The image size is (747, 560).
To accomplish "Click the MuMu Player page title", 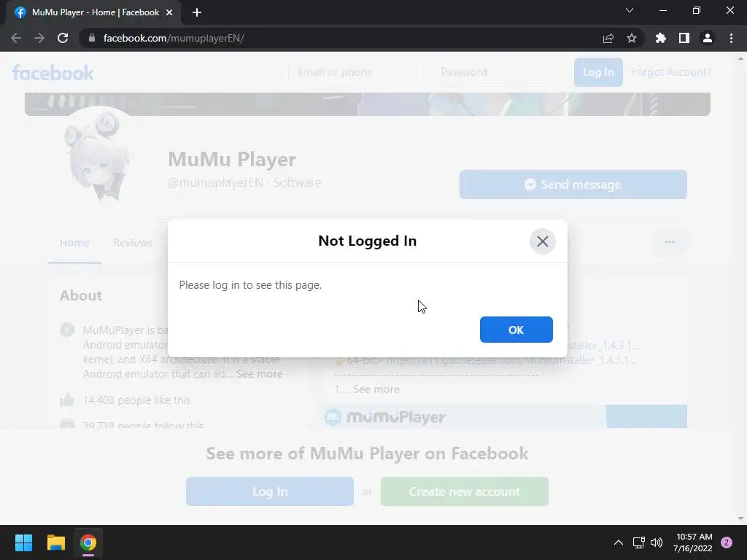I will 232,159.
